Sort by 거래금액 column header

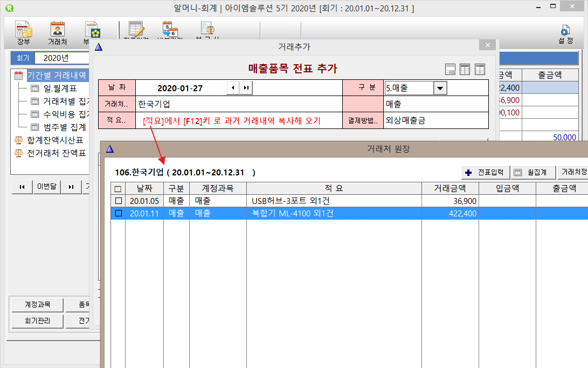point(450,188)
